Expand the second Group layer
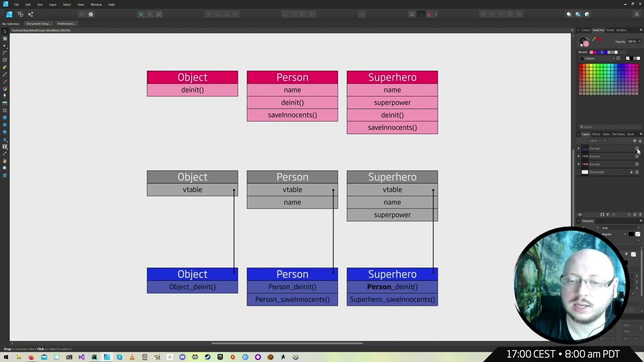Viewport: 644px width, 362px height. click(x=579, y=156)
